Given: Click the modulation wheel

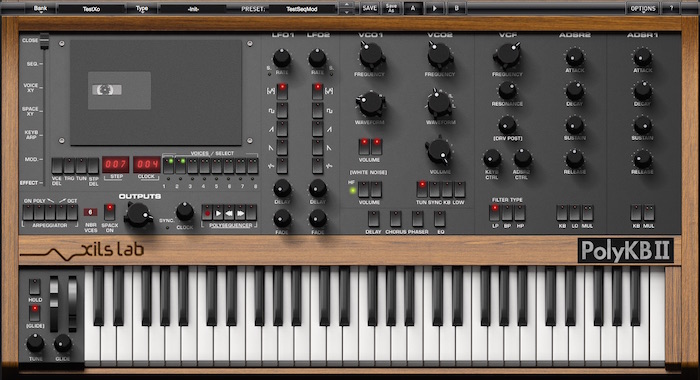Looking at the screenshot, I should pos(72,304).
